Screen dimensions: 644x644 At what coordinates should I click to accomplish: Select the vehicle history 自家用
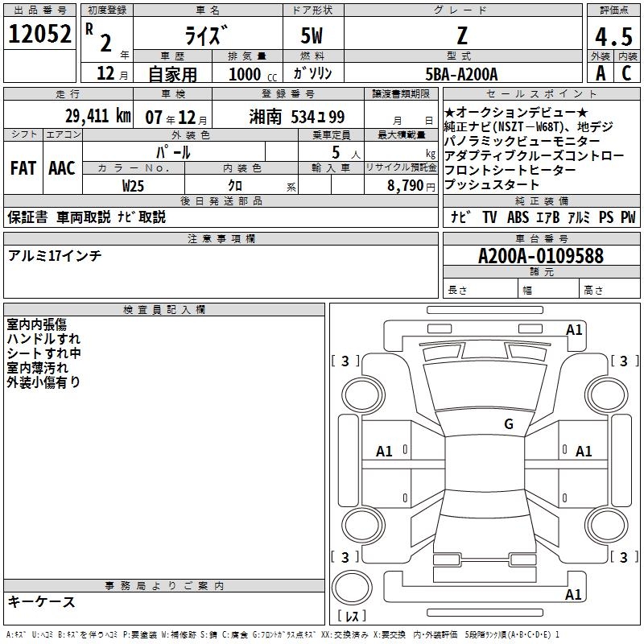tap(172, 74)
